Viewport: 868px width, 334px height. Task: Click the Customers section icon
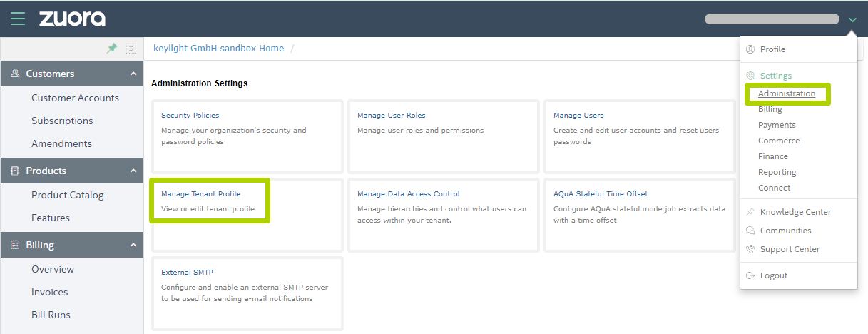point(16,74)
